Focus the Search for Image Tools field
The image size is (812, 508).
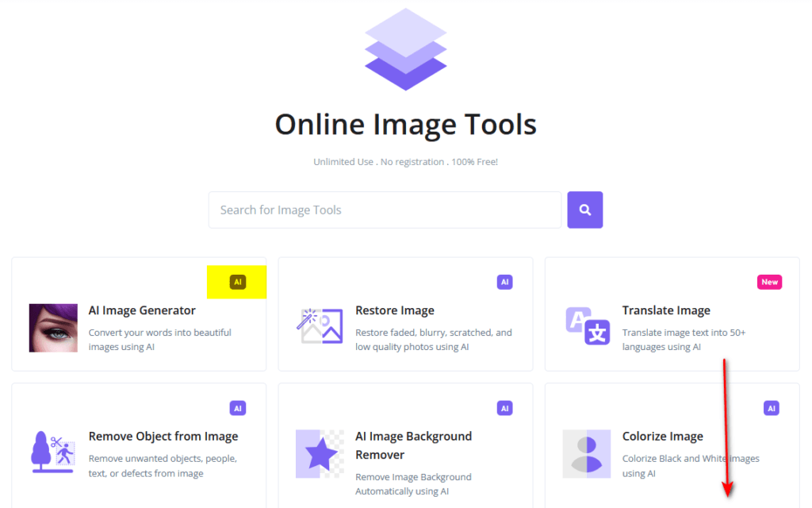385,210
